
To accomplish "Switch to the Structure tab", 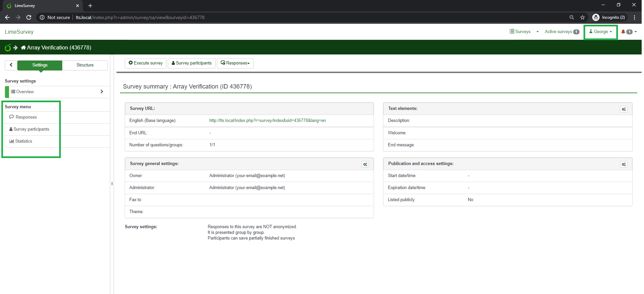I will click(85, 65).
